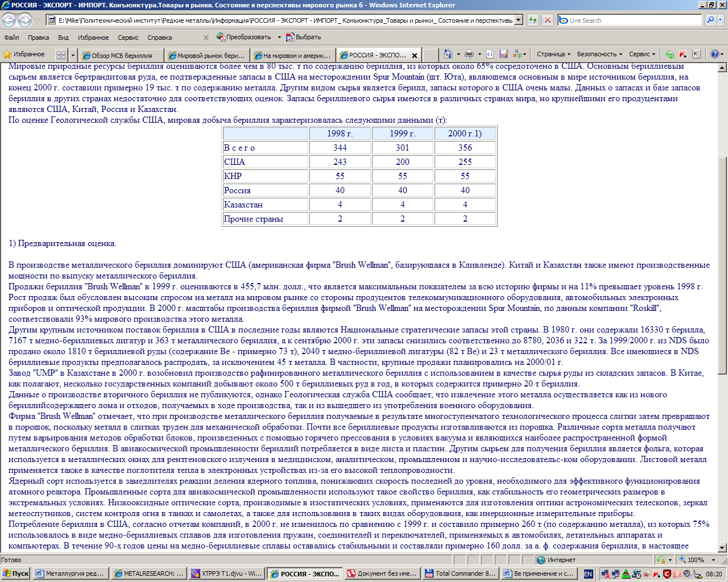This screenshot has height=582, width=728.
Task: Open METALRESEARCH taskbar button
Action: 148,573
